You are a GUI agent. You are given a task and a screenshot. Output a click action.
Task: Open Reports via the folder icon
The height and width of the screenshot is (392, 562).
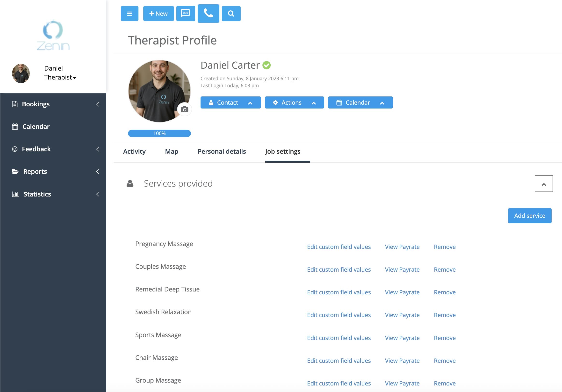tap(15, 171)
